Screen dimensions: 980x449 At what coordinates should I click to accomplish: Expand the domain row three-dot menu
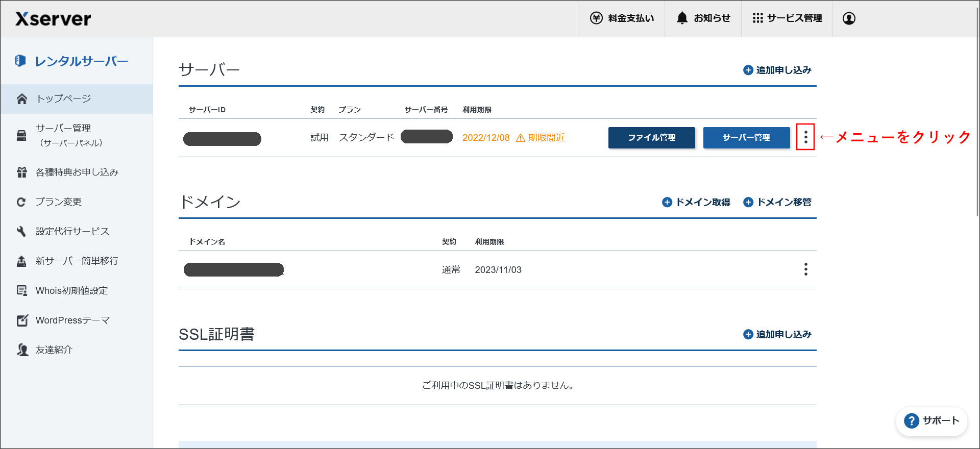(805, 269)
